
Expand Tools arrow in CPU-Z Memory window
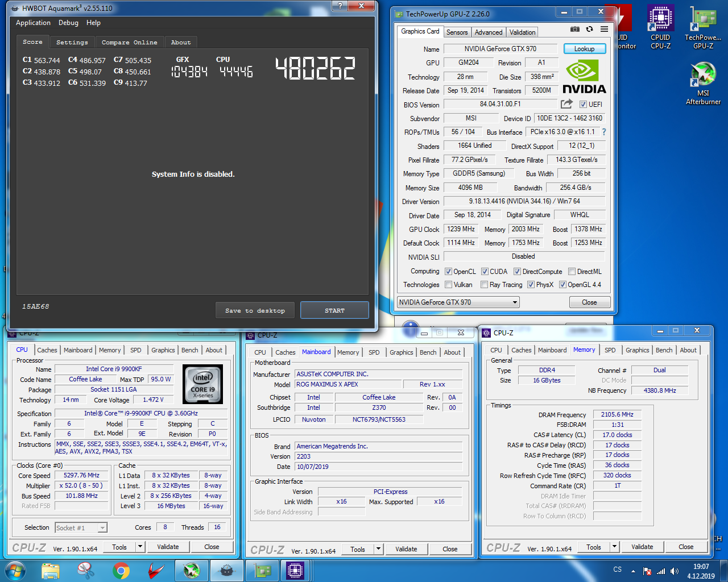click(x=614, y=547)
